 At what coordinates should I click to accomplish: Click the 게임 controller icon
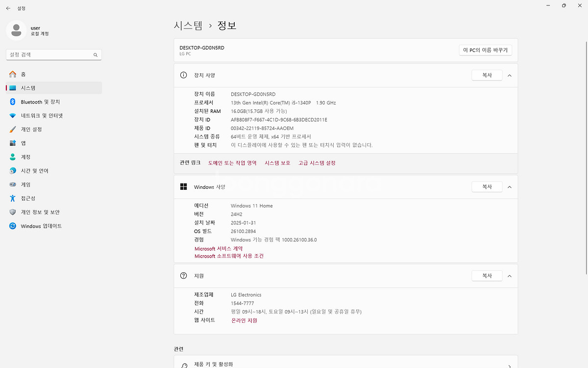13,184
